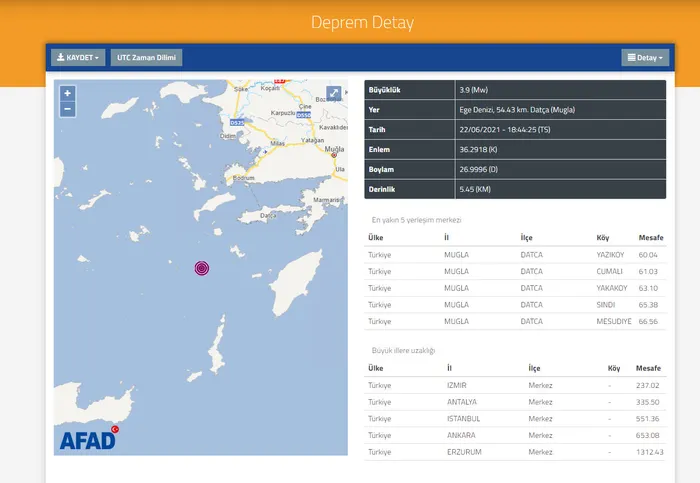Select date 22/06/2021 - 18:44:25
The image size is (700, 483).
click(505, 130)
